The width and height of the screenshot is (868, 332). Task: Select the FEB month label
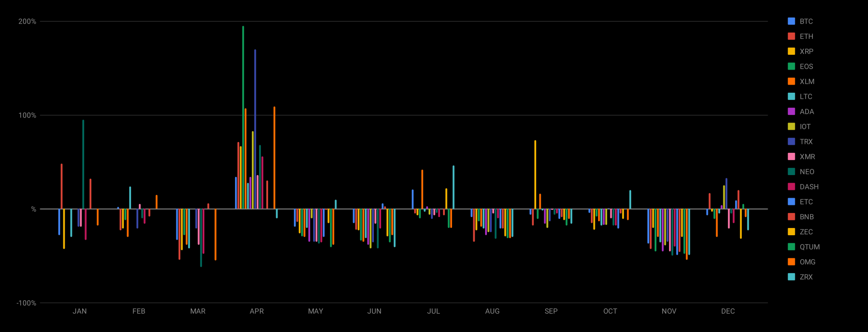pos(139,311)
